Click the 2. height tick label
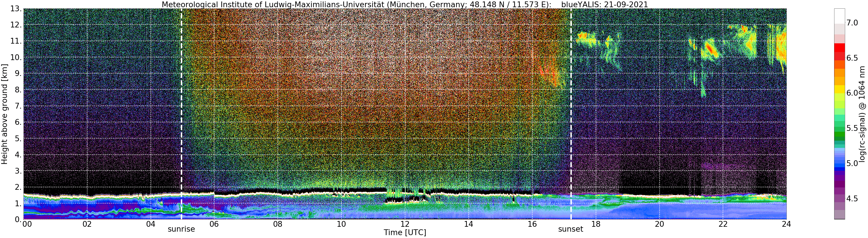The width and height of the screenshot is (868, 238). 18,187
